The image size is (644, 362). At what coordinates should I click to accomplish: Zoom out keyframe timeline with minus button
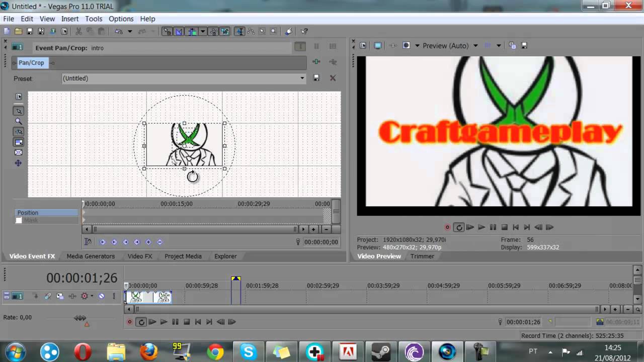click(x=326, y=229)
